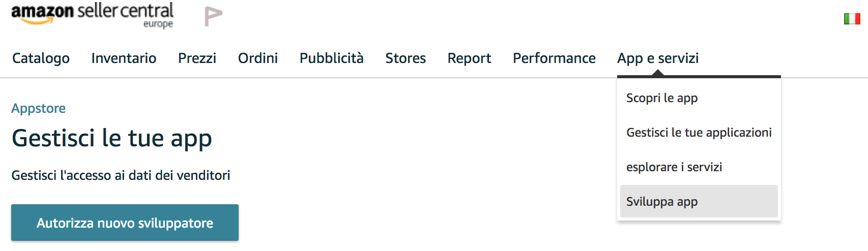Open the Catalogo menu
This screenshot has height=251, width=868.
pos(41,58)
